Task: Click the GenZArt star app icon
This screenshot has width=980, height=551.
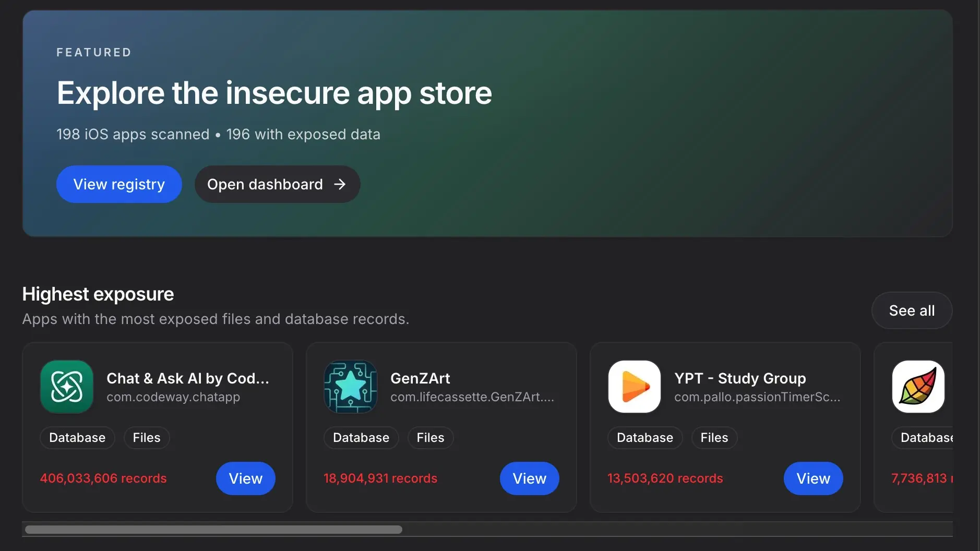Action: click(350, 387)
